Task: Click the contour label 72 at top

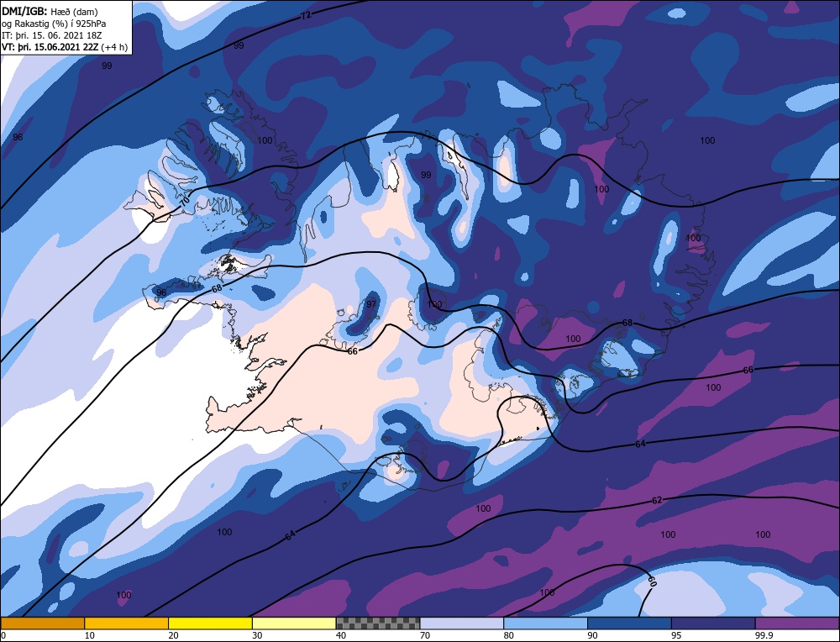Action: point(306,16)
